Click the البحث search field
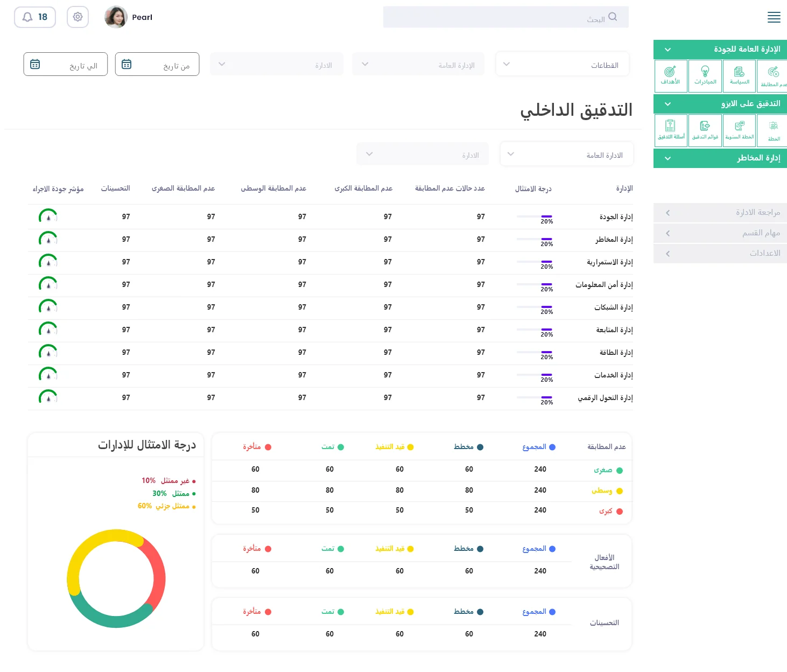This screenshot has height=672, width=787. click(x=505, y=17)
